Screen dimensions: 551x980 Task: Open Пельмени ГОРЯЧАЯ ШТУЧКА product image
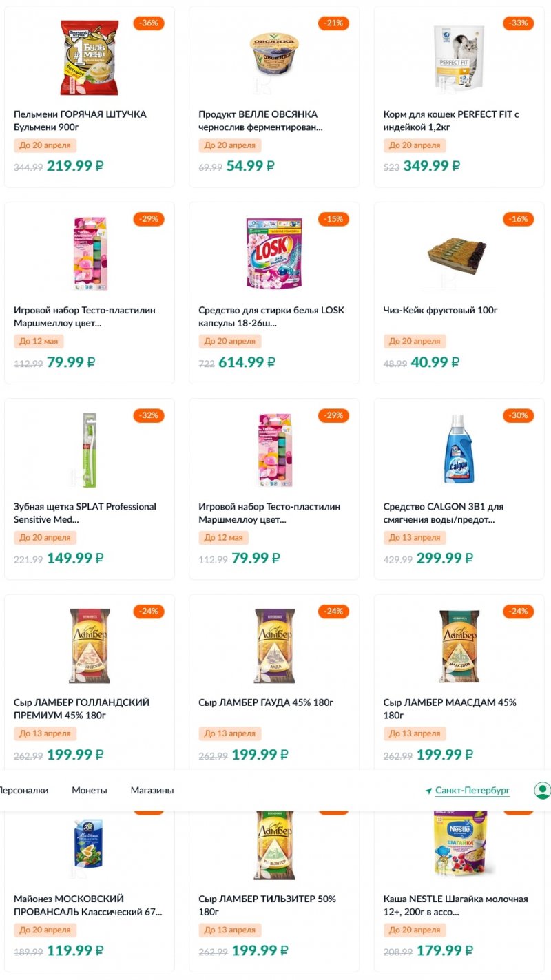(x=90, y=58)
